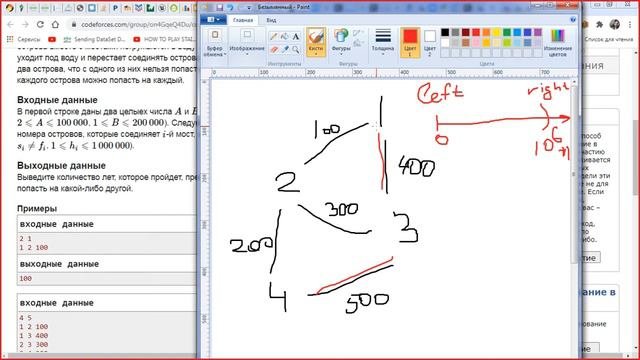Activate the Цвет 1 foreground color
Viewport: 640px width, 360px height.
(410, 43)
